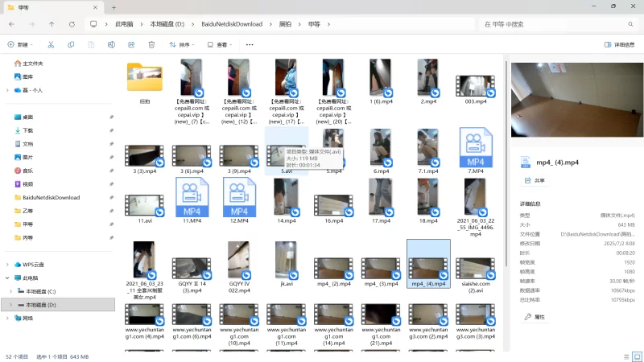
Task: Click the Cut icon in the toolbar
Action: click(51, 45)
